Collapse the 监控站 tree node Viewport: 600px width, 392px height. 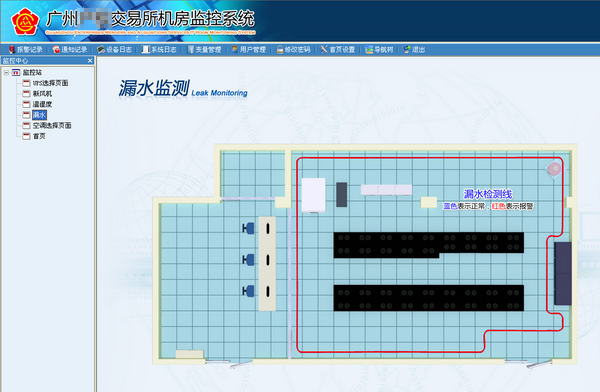click(7, 72)
